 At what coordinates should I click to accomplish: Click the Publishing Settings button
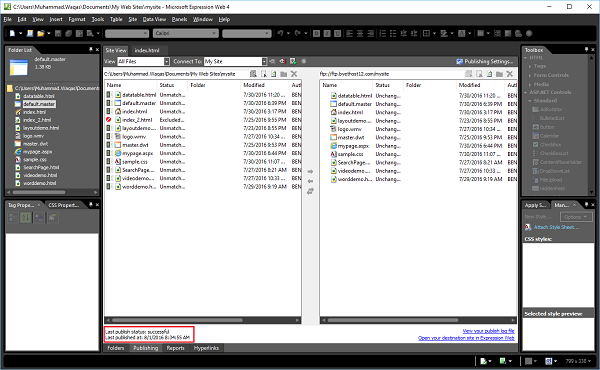[x=485, y=61]
